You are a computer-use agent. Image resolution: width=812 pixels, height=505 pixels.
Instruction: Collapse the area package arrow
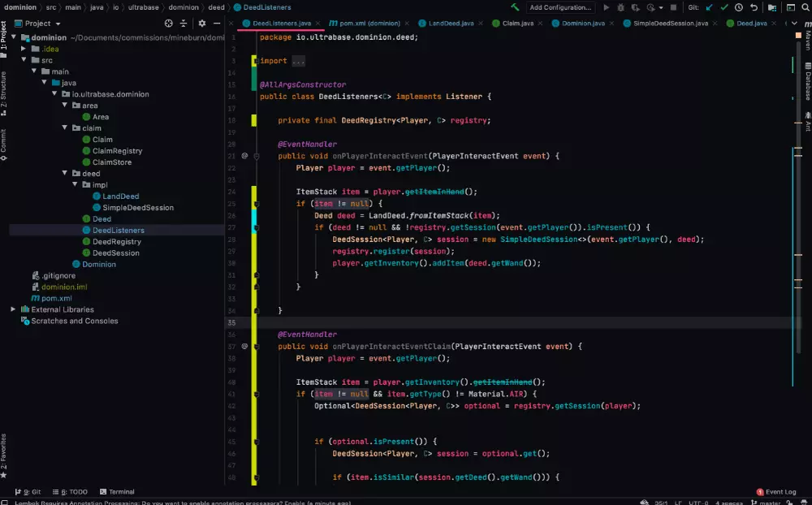tap(65, 106)
